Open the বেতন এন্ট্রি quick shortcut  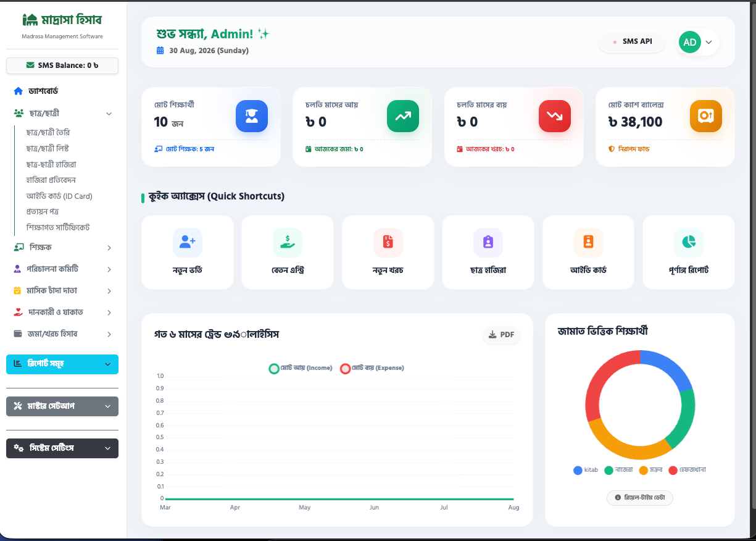click(288, 252)
